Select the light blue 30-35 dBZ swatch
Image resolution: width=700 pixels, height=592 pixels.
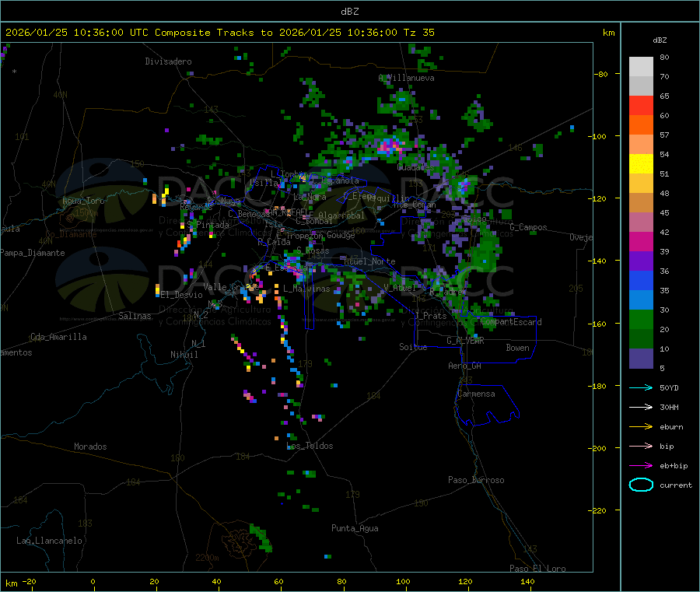coord(641,300)
